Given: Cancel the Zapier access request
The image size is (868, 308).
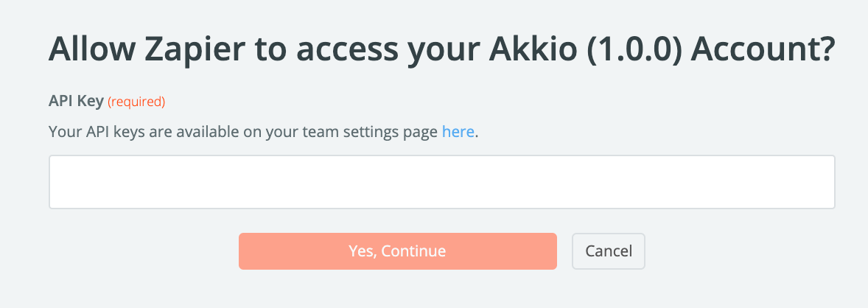Looking at the screenshot, I should pos(609,251).
